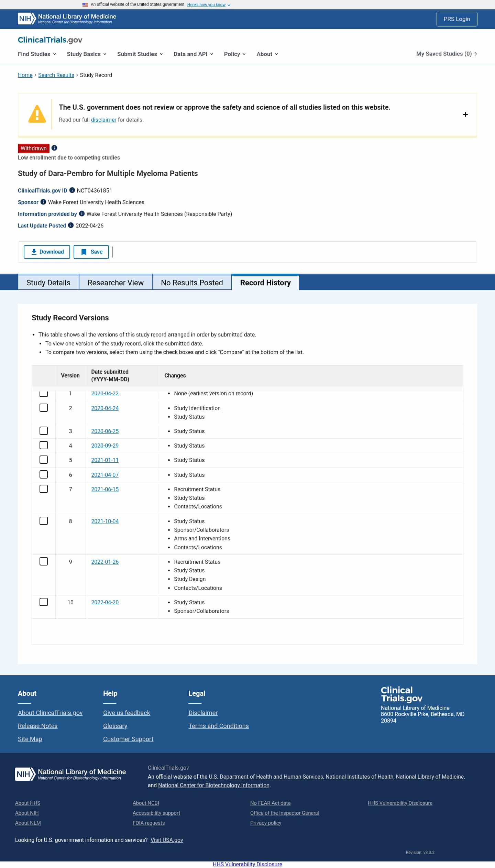Image resolution: width=495 pixels, height=868 pixels.
Task: Switch to the Study Details tab
Action: point(48,283)
